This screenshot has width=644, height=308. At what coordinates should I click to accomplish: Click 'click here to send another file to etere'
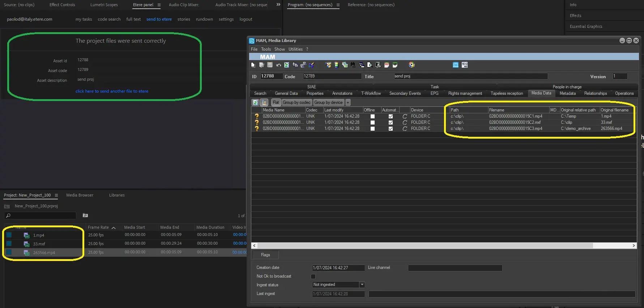pos(112,91)
